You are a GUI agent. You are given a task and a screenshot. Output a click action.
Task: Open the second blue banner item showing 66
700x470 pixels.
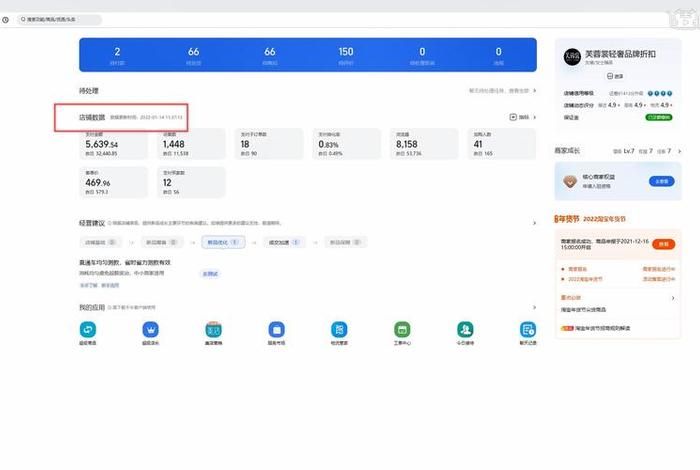point(193,55)
